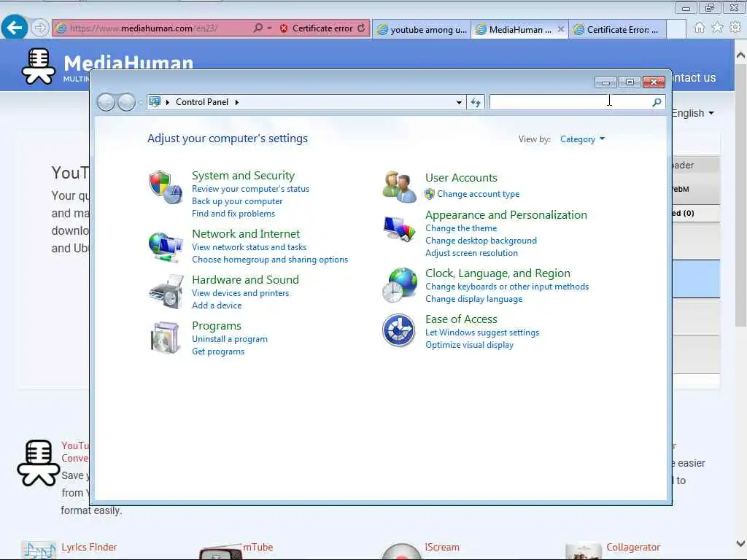Open the Hardware and Sound printer icon
The height and width of the screenshot is (560, 747).
click(x=166, y=292)
